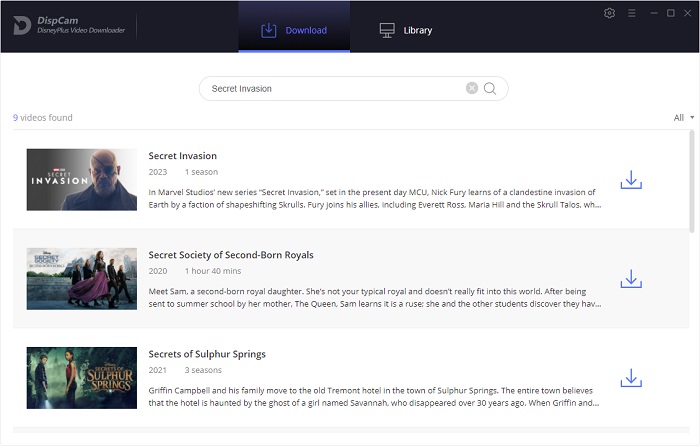
Task: Open settings via the gear icon
Action: click(610, 13)
